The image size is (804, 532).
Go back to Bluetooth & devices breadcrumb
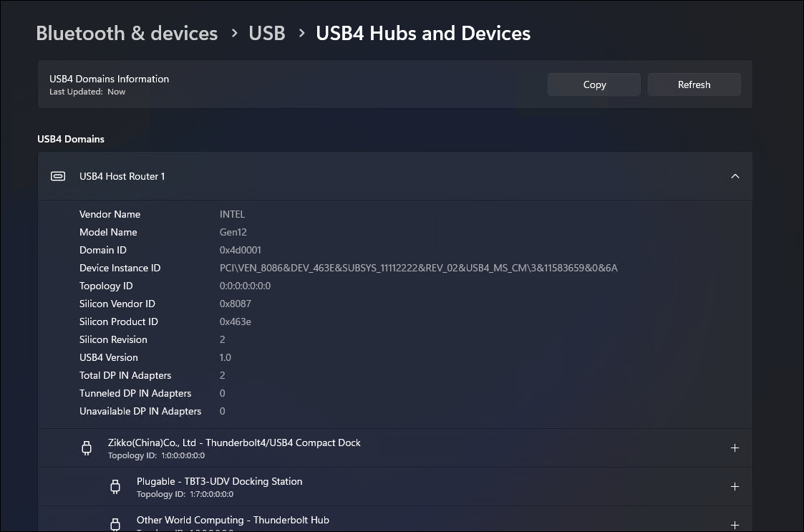pos(127,34)
